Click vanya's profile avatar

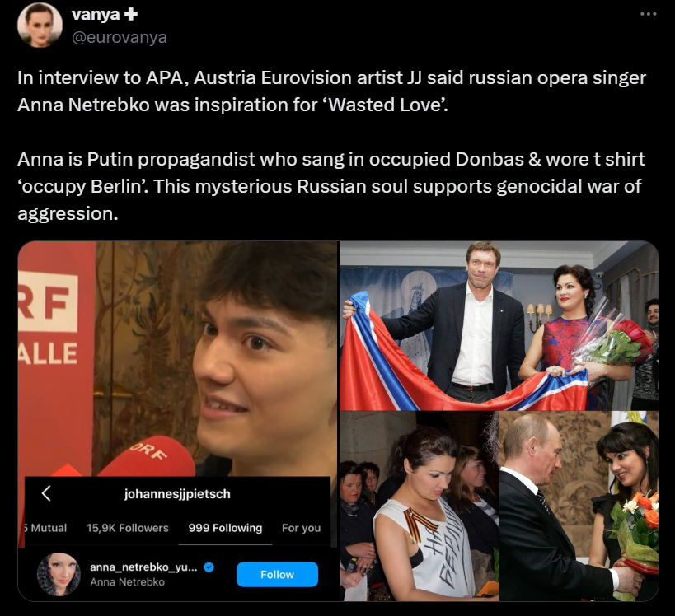coord(40,25)
